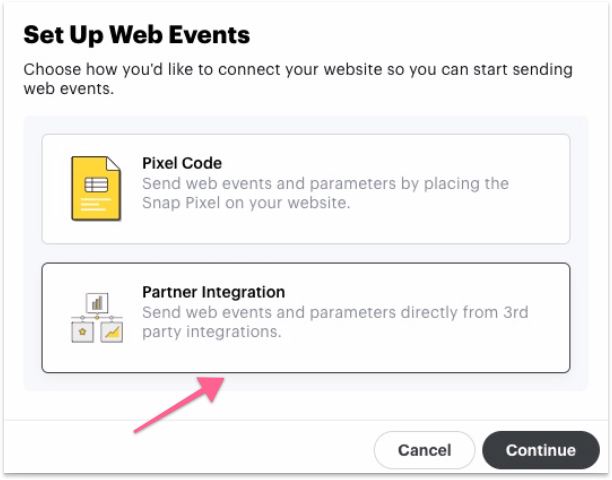
Task: Click the line graph box in integration icon
Action: (112, 332)
